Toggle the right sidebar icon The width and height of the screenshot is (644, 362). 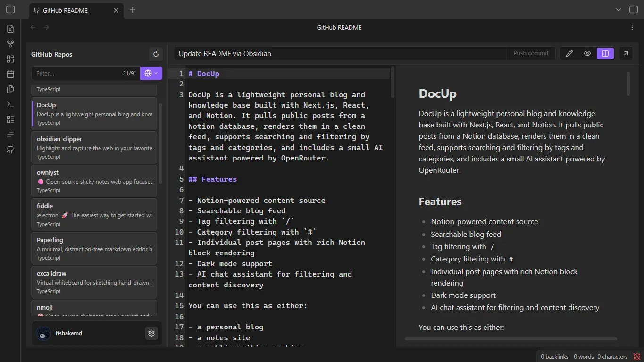634,9
